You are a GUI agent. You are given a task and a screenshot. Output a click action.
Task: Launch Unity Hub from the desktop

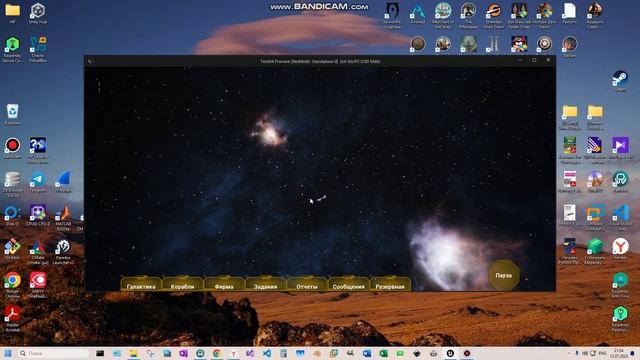pos(38,13)
